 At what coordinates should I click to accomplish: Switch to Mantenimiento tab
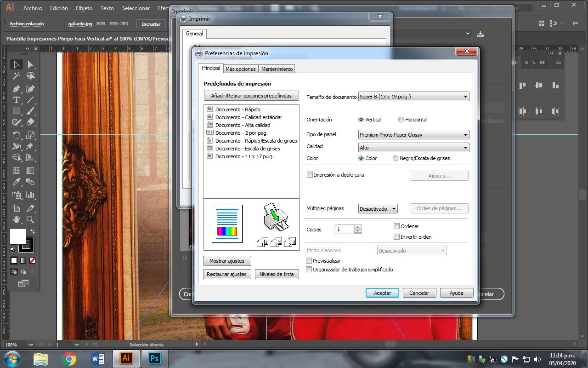[x=277, y=69]
